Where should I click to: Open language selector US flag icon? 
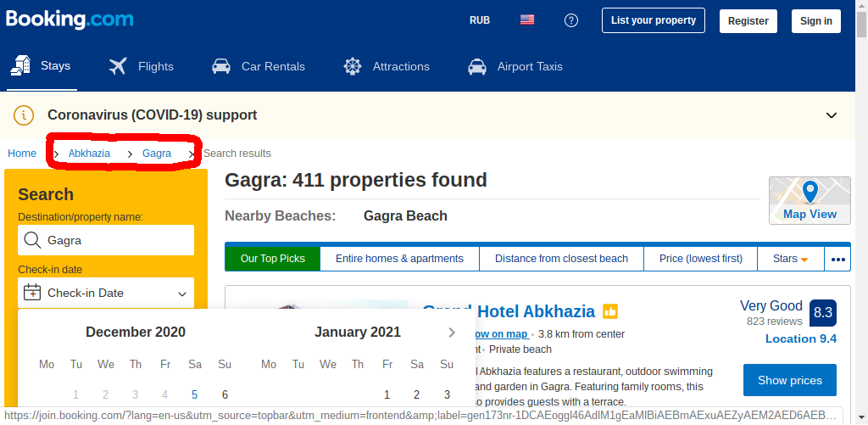point(527,20)
